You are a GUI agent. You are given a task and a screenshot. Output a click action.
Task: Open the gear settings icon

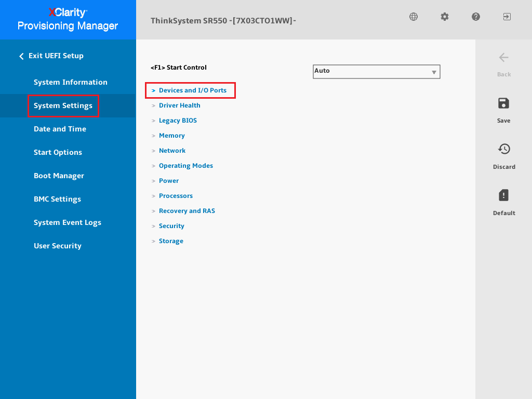(445, 17)
